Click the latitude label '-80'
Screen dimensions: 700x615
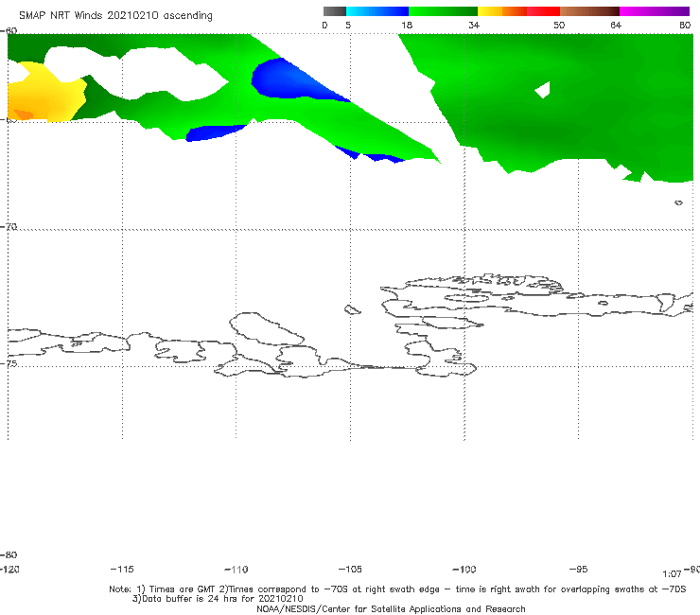point(9,554)
